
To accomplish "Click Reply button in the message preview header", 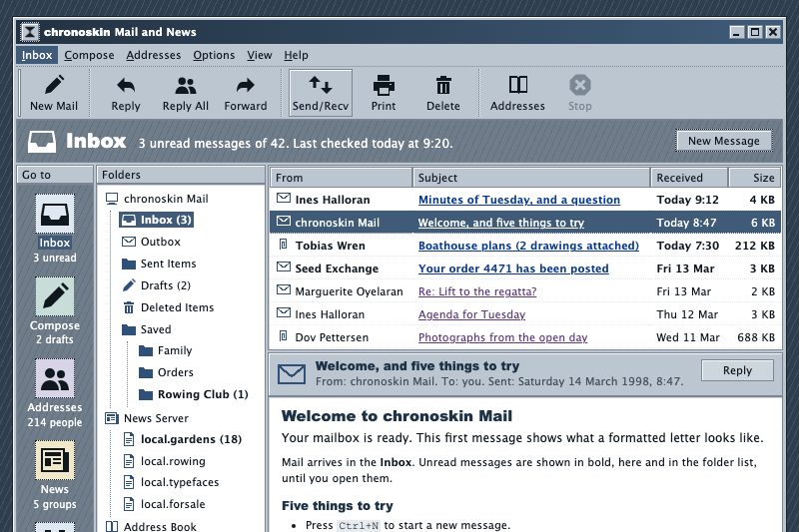I will [x=737, y=370].
